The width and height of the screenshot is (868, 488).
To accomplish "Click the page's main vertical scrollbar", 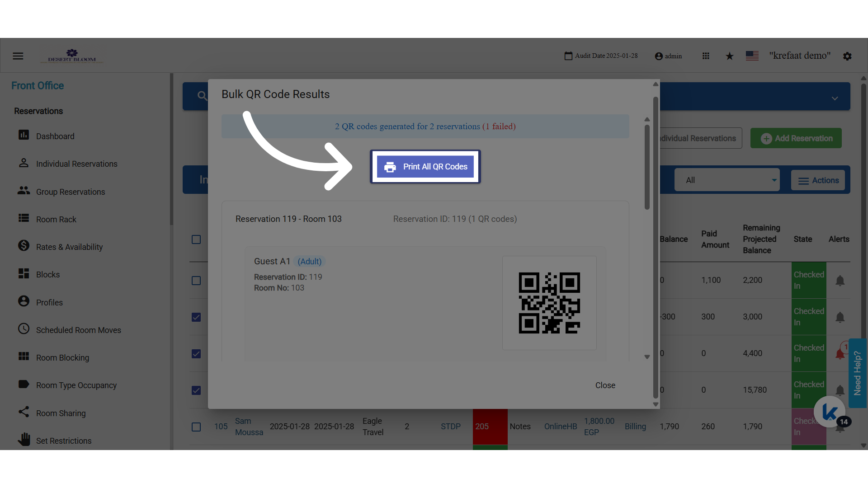I will [x=863, y=212].
